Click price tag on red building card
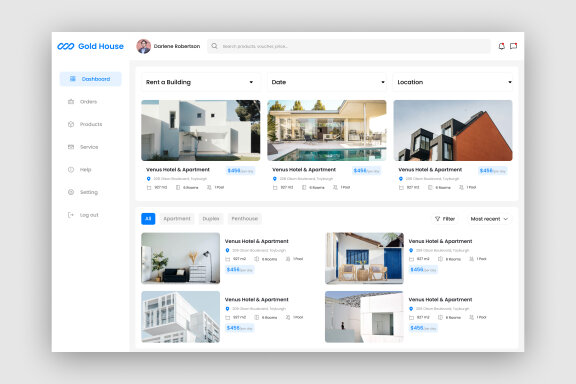Screen dimensions: 576x384 pyautogui.click(x=493, y=171)
